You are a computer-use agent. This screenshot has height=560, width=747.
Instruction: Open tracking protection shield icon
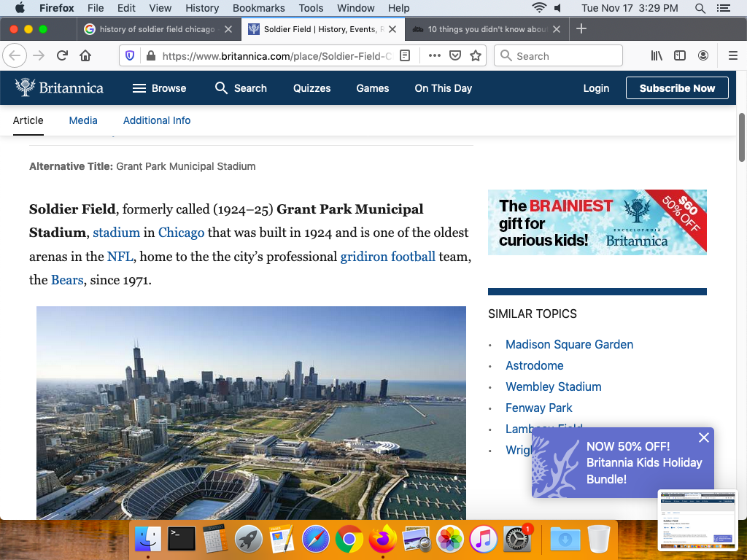click(x=131, y=56)
